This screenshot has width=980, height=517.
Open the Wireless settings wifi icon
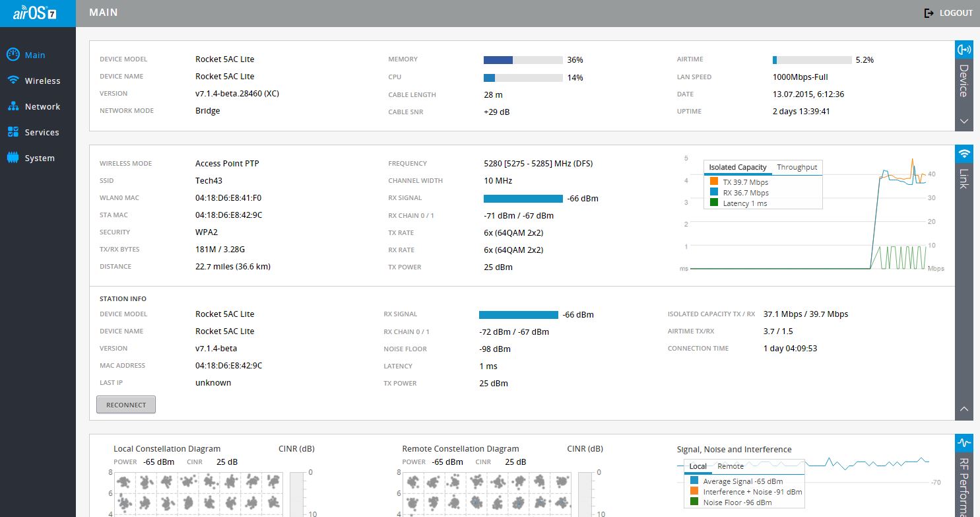[x=12, y=81]
